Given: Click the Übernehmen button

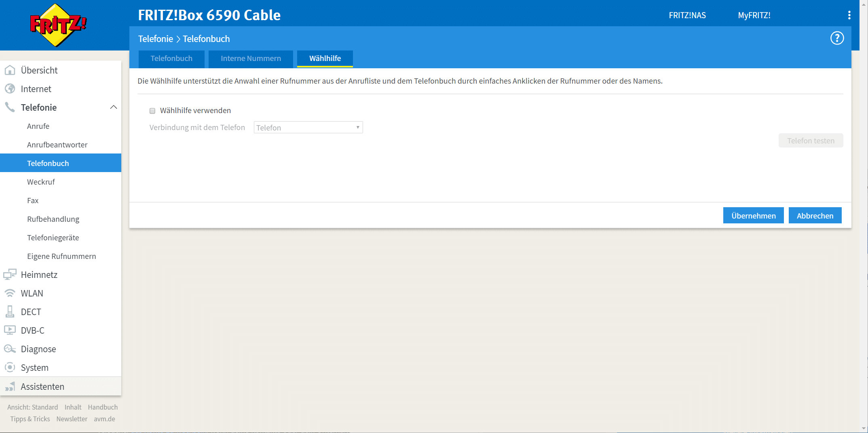Looking at the screenshot, I should [x=753, y=216].
